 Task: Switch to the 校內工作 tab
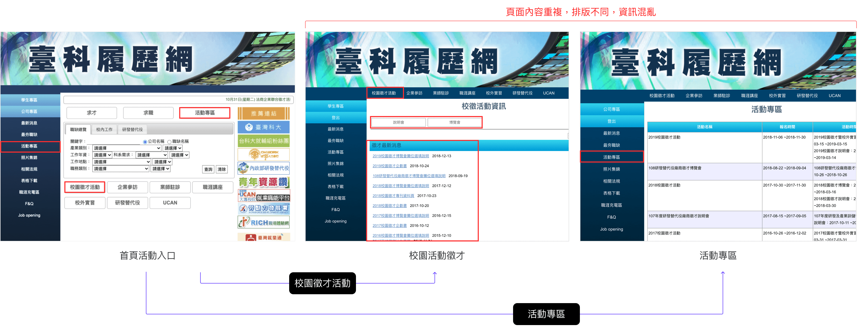coord(104,130)
